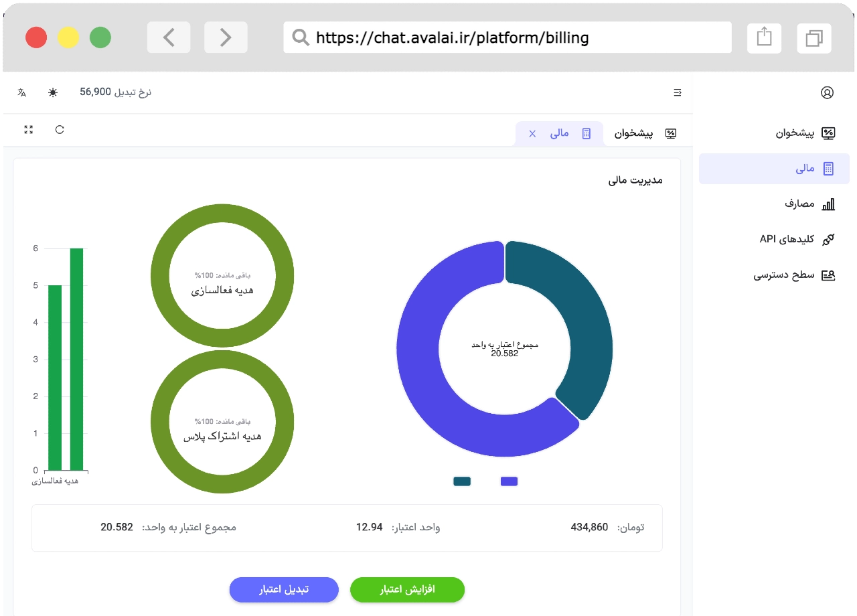Viewport: 857px width, 616px height.
Task: Click the مدیریت مالی heading
Action: [x=635, y=180]
